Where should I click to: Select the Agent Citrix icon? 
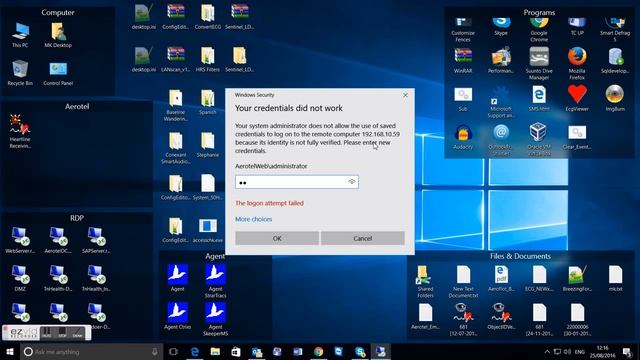pyautogui.click(x=177, y=316)
